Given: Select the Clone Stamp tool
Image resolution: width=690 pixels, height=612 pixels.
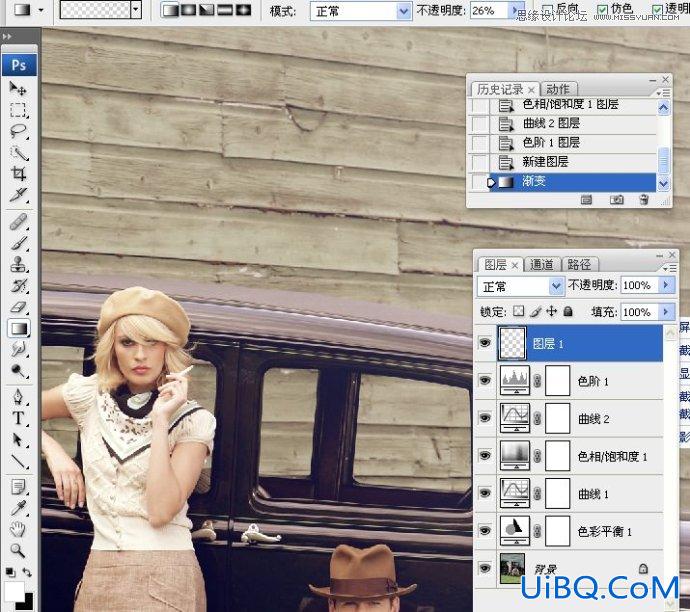Looking at the screenshot, I should (x=18, y=264).
